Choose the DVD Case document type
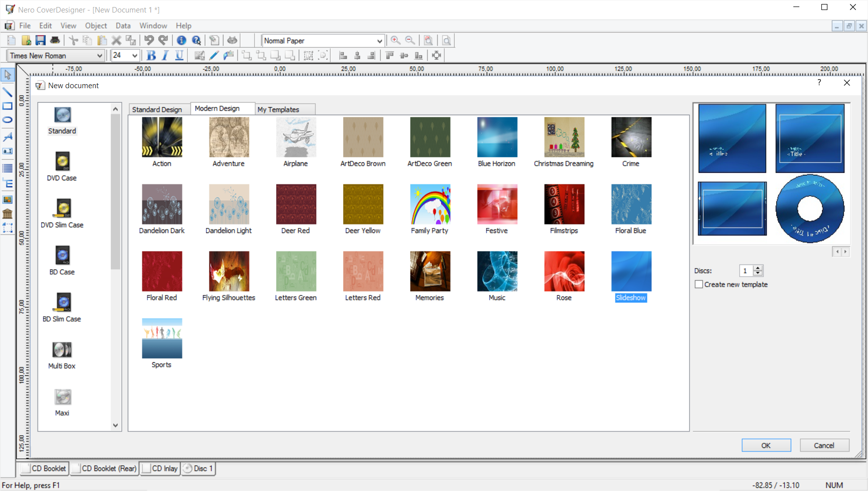Viewport: 868px width, 491px height. pyautogui.click(x=62, y=166)
